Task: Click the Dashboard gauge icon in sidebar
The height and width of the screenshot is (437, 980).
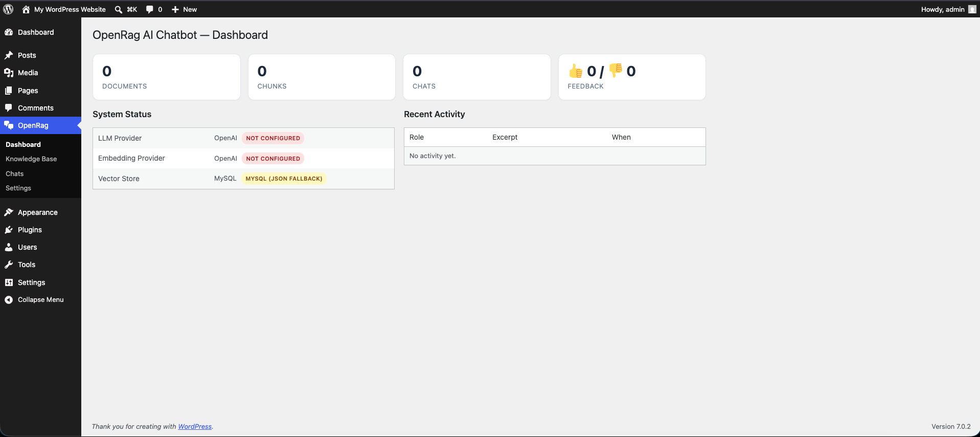Action: point(9,32)
